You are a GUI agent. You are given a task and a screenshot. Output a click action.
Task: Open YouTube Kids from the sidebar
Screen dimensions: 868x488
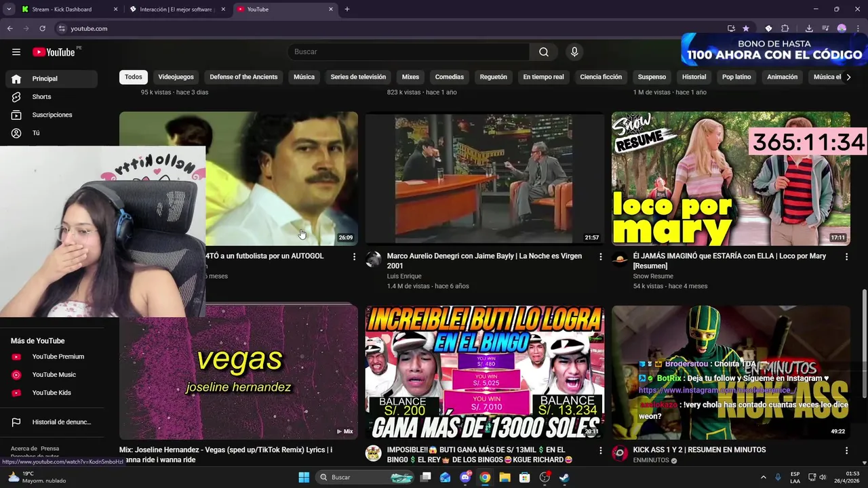(x=52, y=392)
